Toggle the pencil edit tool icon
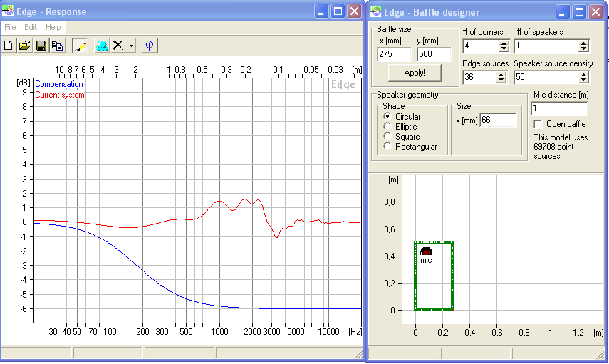This screenshot has width=609, height=364. (x=80, y=46)
